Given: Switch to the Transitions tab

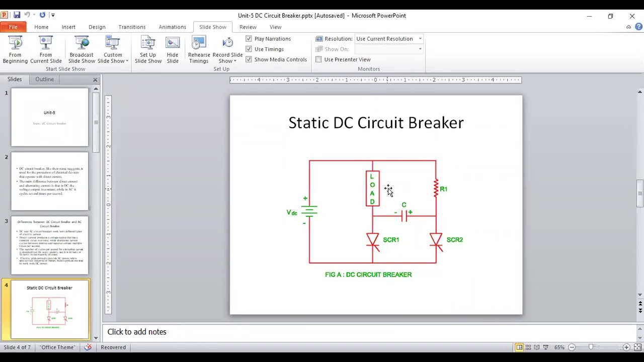Looking at the screenshot, I should point(132,27).
